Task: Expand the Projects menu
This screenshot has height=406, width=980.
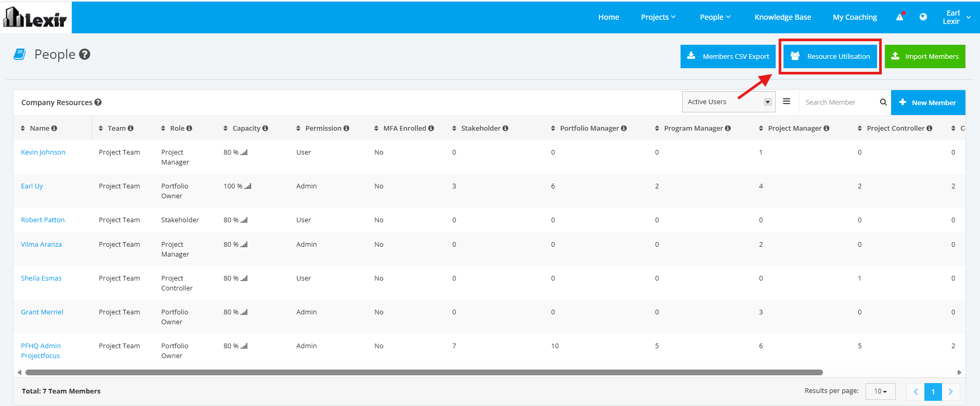Action: (x=658, y=17)
